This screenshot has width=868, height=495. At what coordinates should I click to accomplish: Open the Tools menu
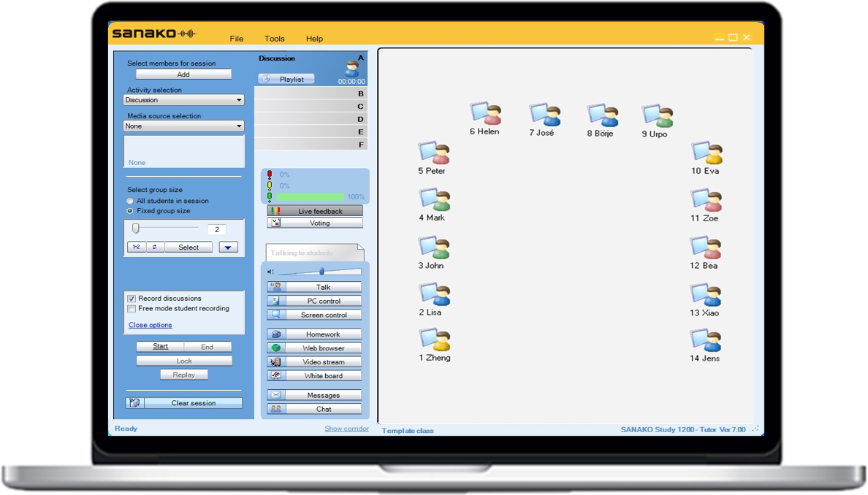[275, 39]
